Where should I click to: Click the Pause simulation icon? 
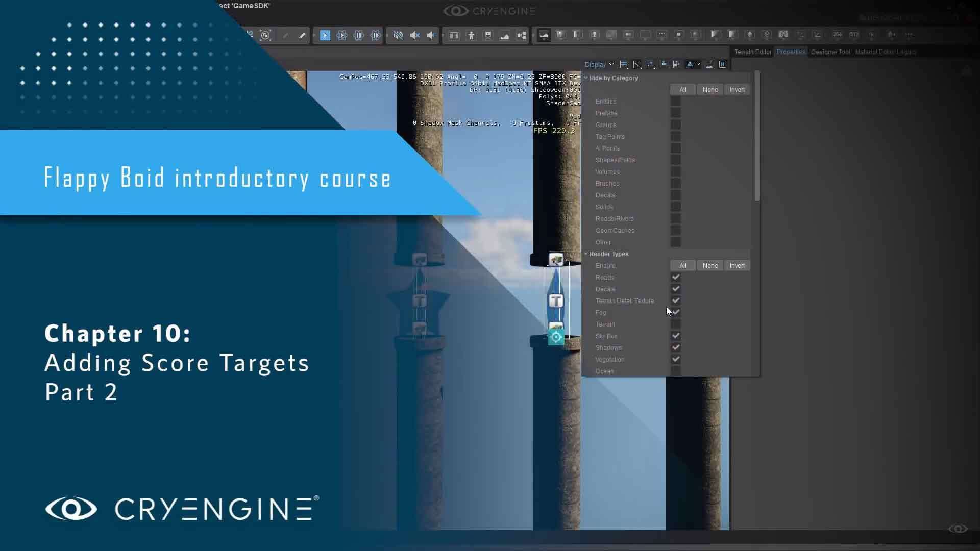coord(359,35)
